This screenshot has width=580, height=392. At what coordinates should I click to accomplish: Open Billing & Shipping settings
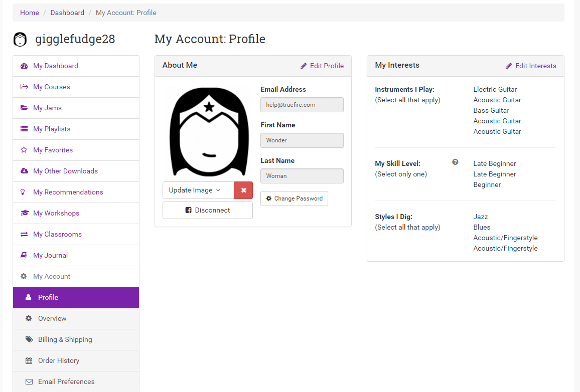pos(76,340)
